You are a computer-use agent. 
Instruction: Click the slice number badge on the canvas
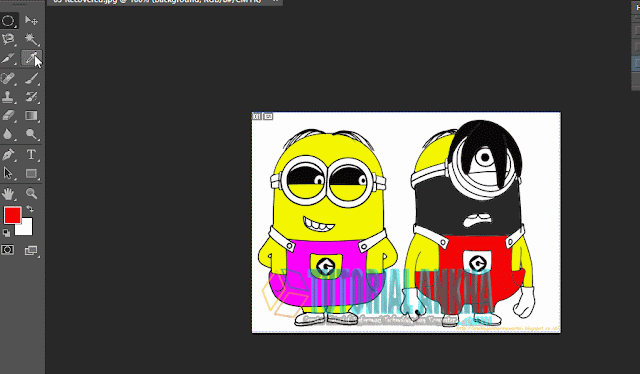(x=257, y=116)
